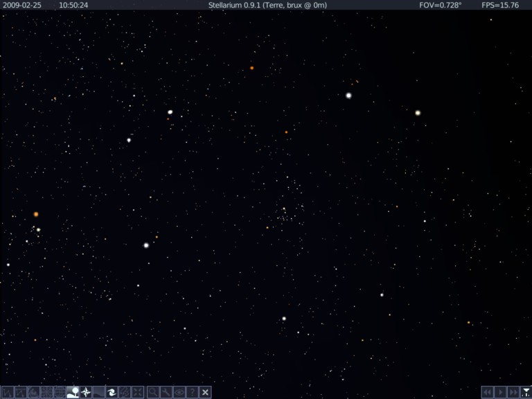This screenshot has height=399, width=532.
Task: Switch equatorial/altazimuthal mount mode
Action: click(125, 393)
